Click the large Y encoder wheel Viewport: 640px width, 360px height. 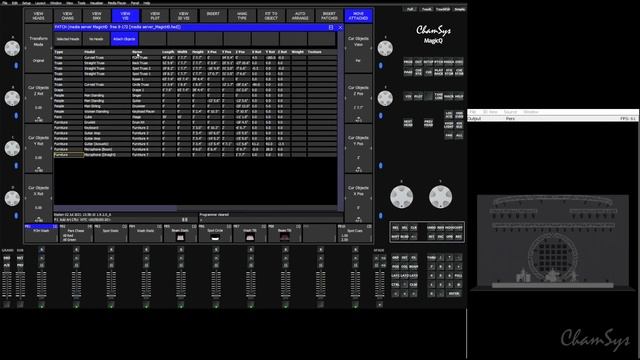tap(440, 197)
